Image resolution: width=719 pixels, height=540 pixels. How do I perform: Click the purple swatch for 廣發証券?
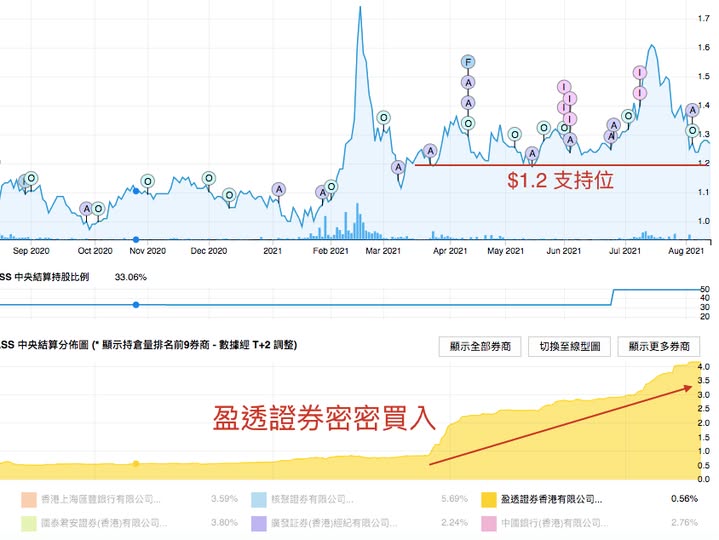point(259,523)
